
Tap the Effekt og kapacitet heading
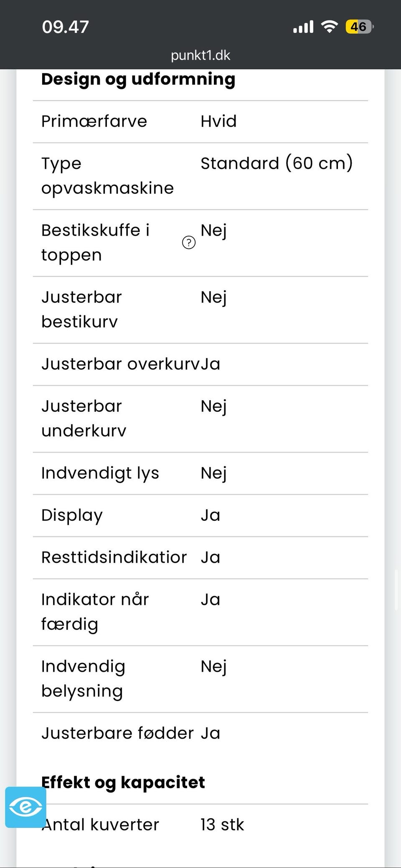(x=123, y=782)
